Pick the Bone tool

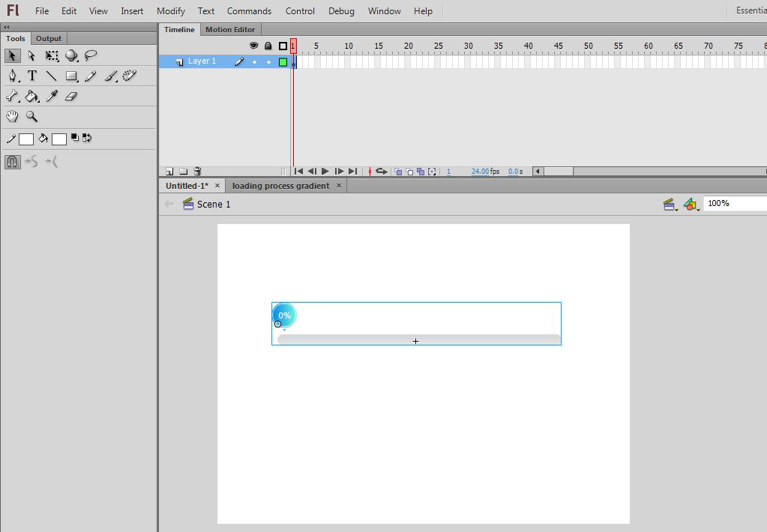[x=12, y=97]
